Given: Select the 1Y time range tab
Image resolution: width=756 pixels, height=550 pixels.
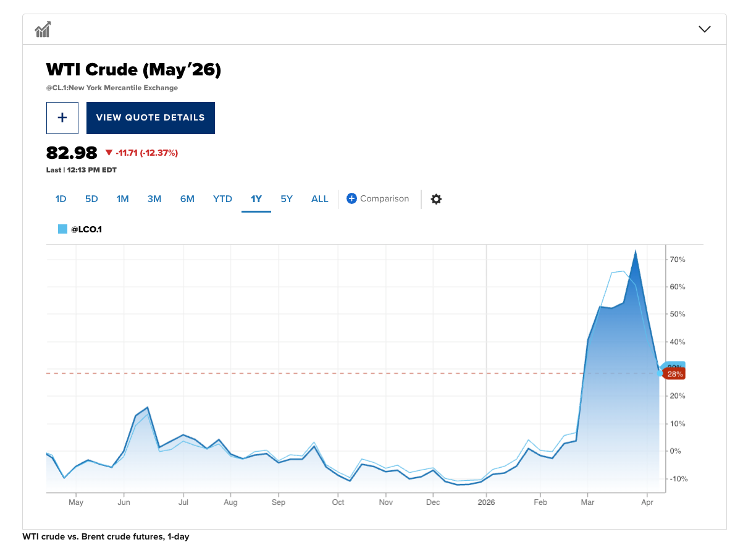Looking at the screenshot, I should pyautogui.click(x=256, y=199).
